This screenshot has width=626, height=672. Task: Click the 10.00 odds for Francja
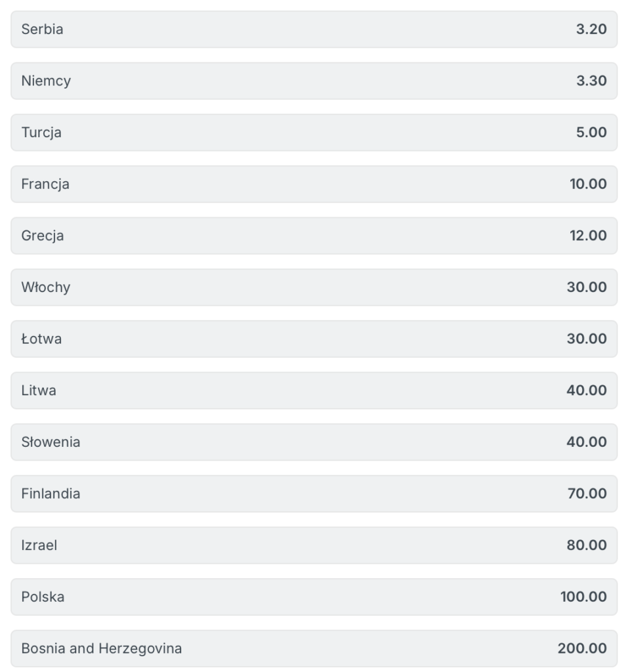coord(588,184)
